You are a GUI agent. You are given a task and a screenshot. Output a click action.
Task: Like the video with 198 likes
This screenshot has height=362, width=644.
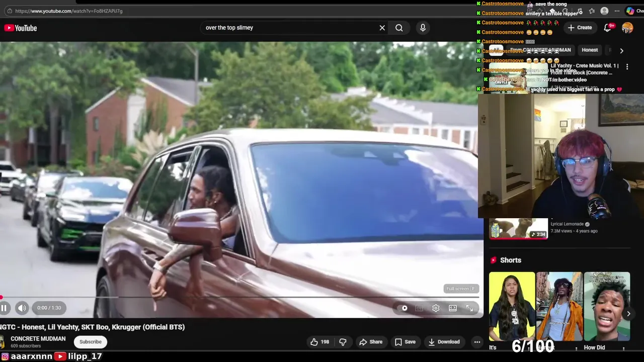pos(319,342)
